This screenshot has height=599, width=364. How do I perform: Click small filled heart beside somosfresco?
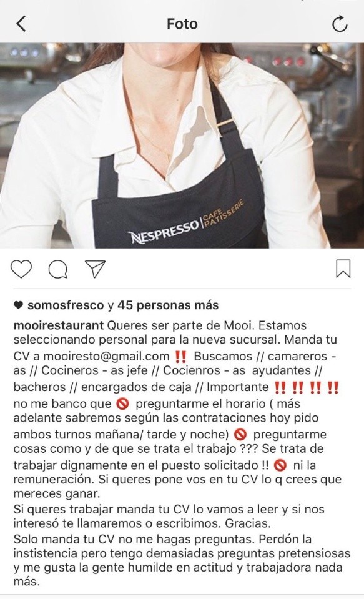click(x=18, y=305)
